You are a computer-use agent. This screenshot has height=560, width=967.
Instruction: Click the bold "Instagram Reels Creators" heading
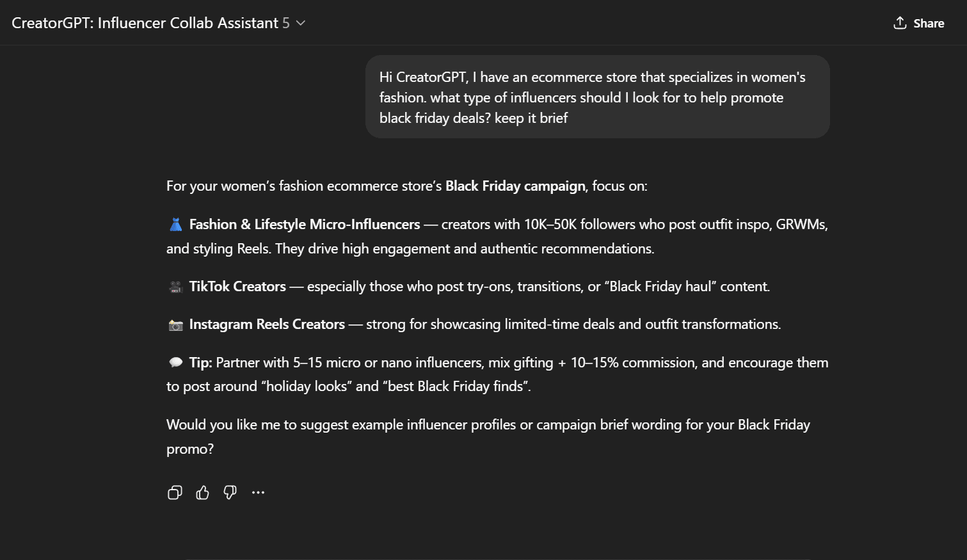click(267, 324)
